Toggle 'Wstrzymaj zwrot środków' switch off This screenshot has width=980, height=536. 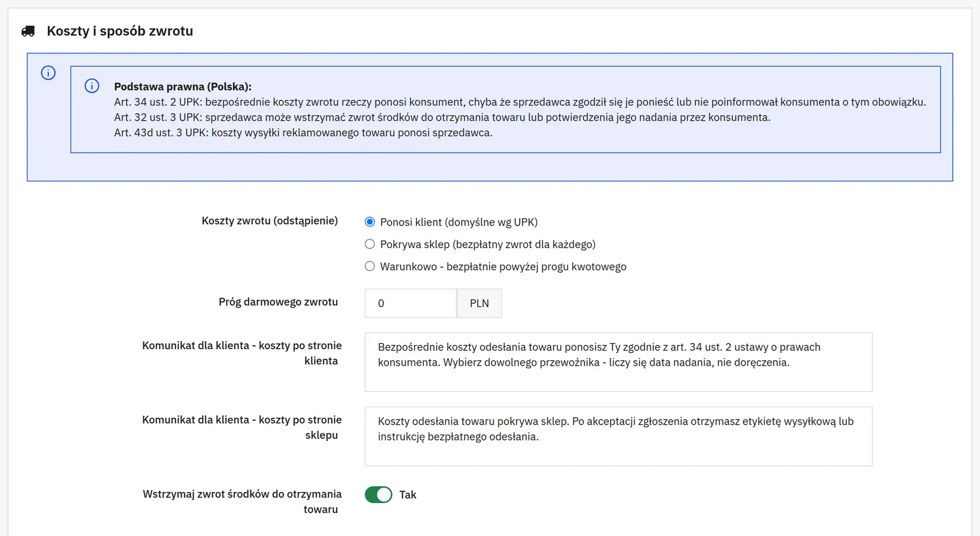(x=379, y=494)
